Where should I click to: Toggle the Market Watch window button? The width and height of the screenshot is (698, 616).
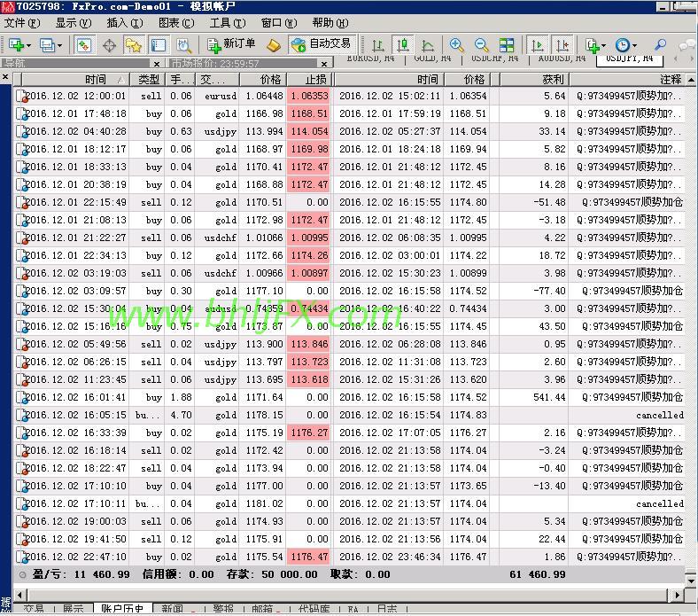(x=84, y=45)
